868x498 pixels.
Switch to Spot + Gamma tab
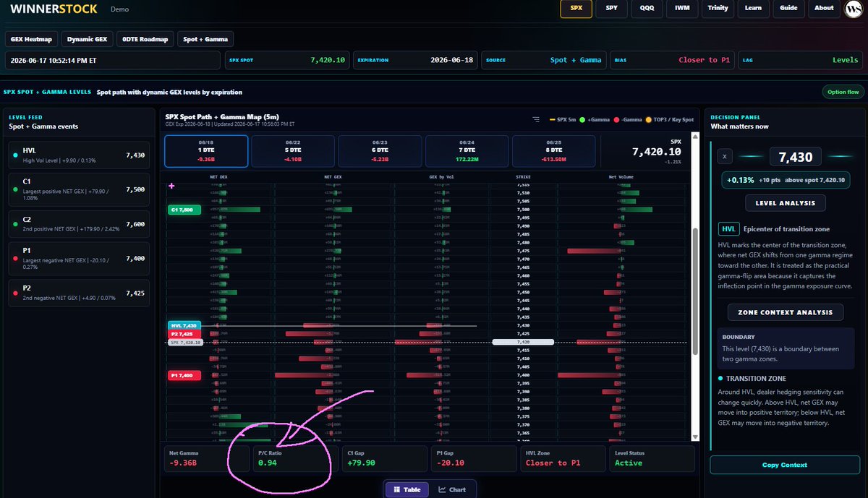pyautogui.click(x=205, y=40)
